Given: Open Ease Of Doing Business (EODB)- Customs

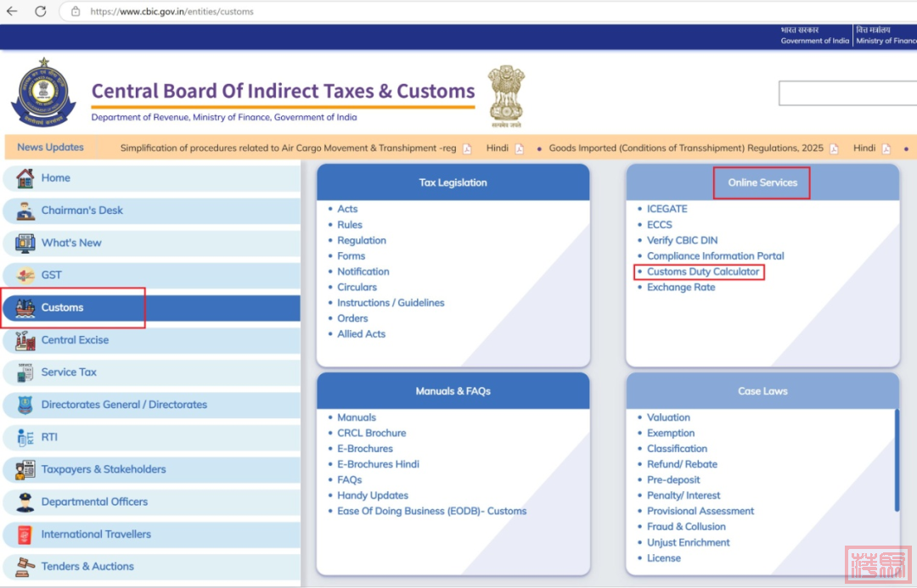Looking at the screenshot, I should [x=431, y=512].
